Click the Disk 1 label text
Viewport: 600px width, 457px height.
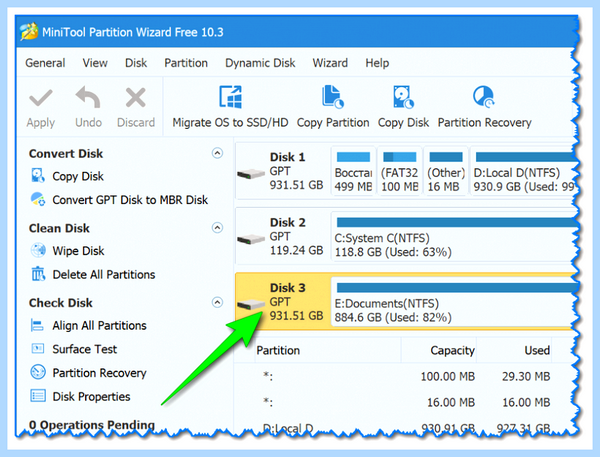pos(287,157)
